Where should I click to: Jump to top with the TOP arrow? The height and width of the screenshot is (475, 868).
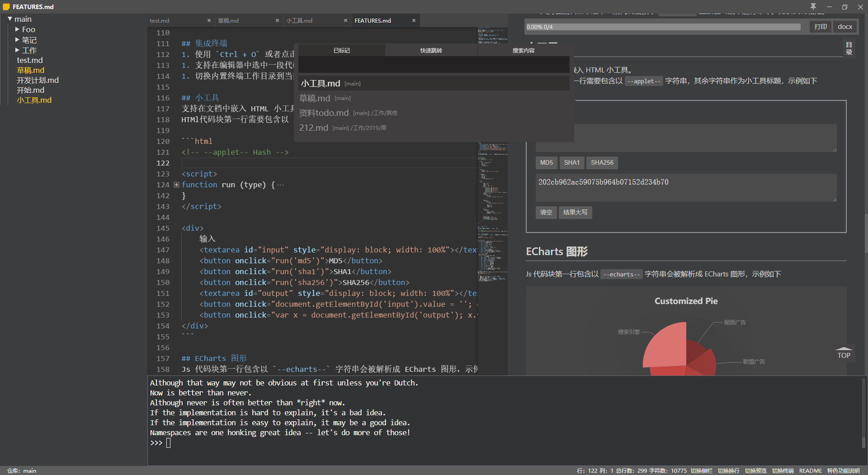(844, 353)
